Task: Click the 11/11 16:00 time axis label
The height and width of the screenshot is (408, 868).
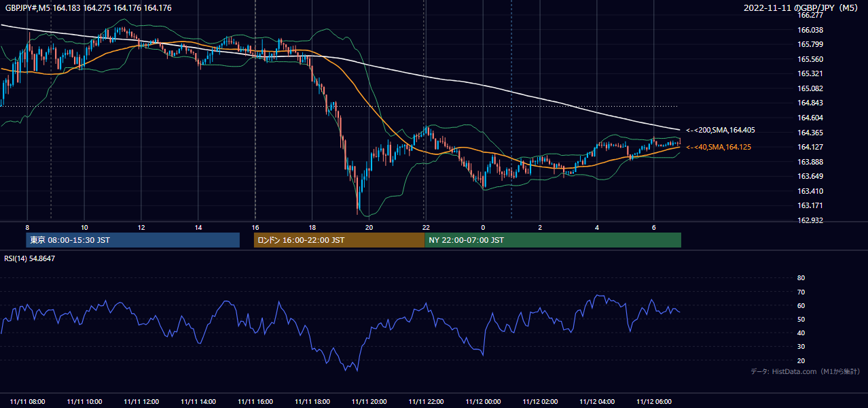Action: pyautogui.click(x=255, y=402)
